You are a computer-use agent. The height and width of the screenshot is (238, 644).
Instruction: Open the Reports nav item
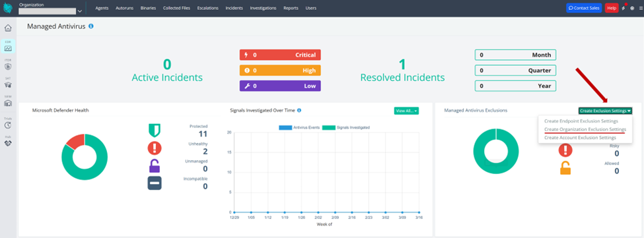coord(291,8)
